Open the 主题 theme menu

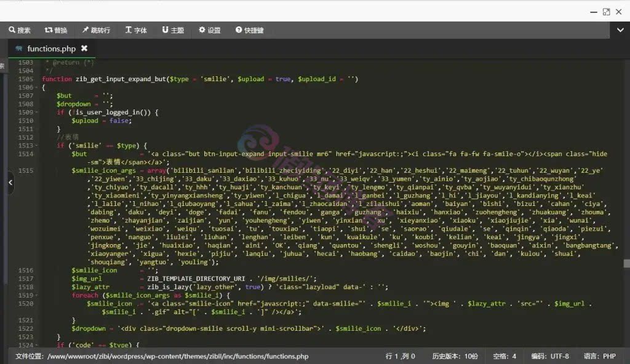click(x=173, y=30)
